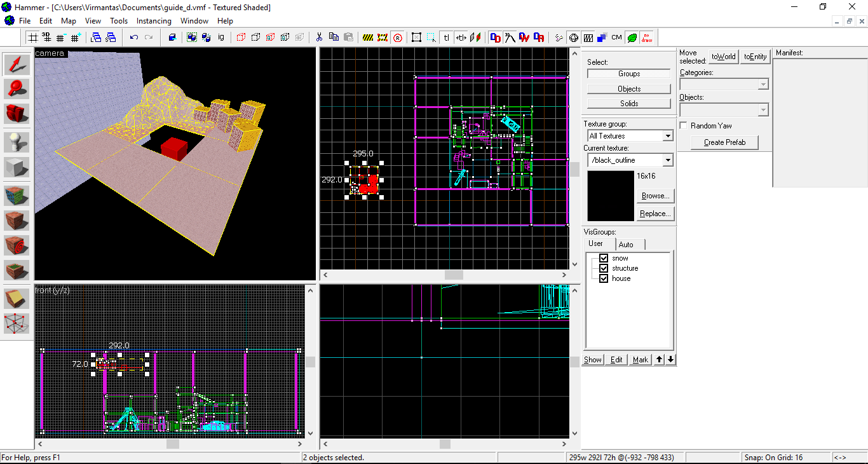The image size is (868, 464).
Task: Activate the Magnify tool
Action: 17,90
